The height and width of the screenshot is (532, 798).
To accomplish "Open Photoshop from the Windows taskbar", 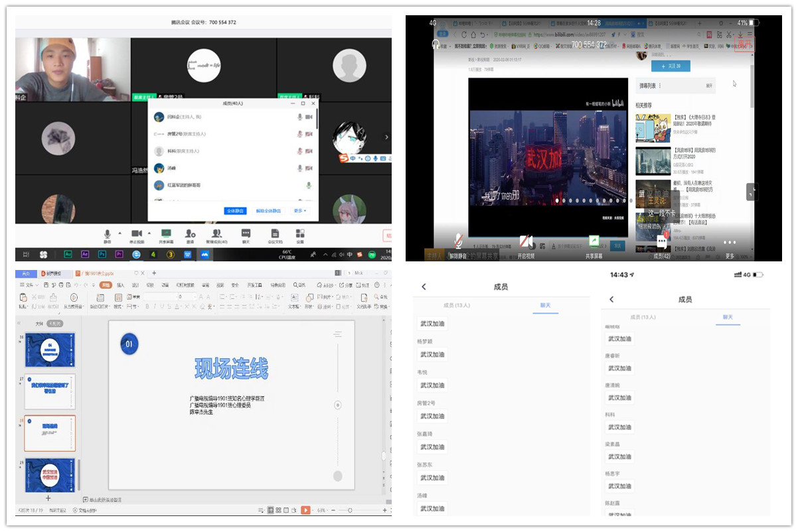I will 102,254.
